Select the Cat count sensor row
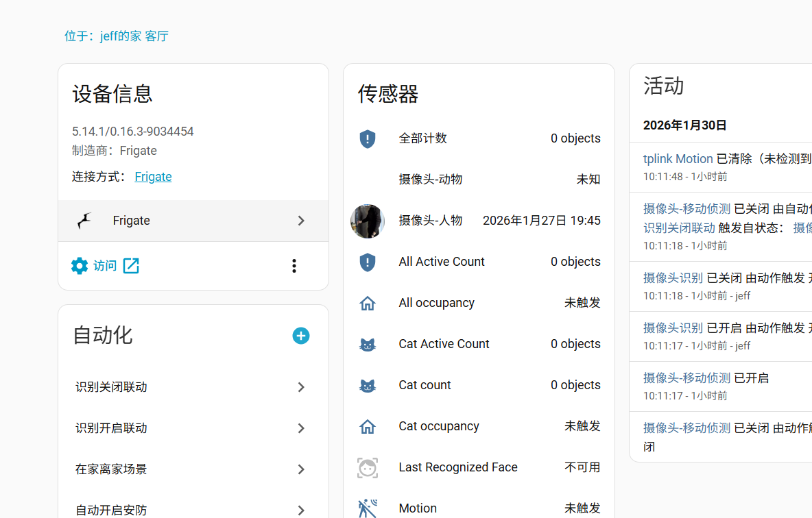Viewport: 812px width, 518px height. (x=479, y=385)
